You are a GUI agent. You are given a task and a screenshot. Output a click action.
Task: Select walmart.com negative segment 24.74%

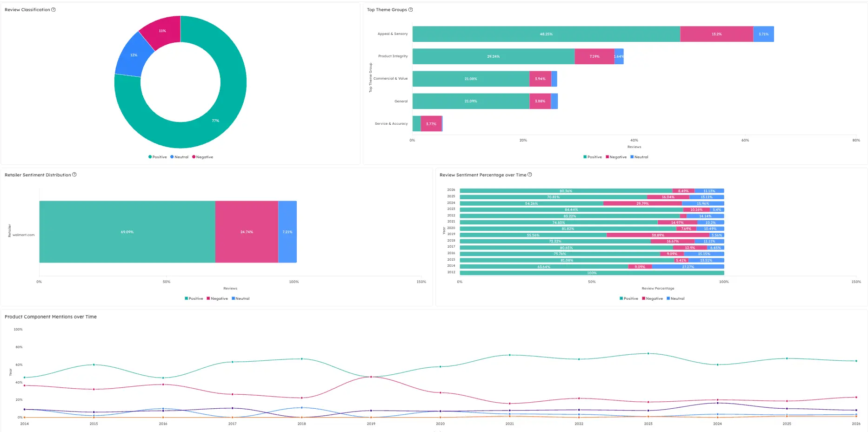247,232
